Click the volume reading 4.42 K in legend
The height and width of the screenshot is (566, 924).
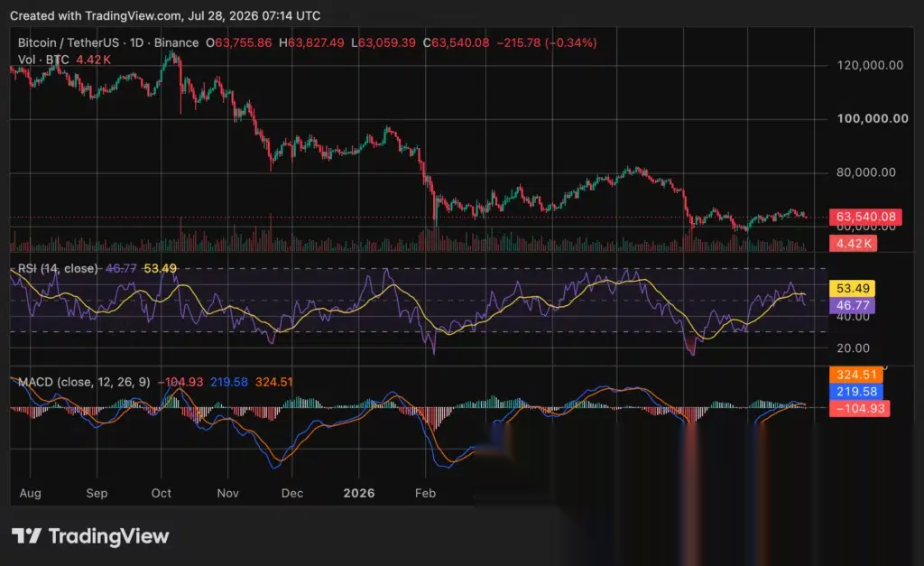[x=93, y=60]
